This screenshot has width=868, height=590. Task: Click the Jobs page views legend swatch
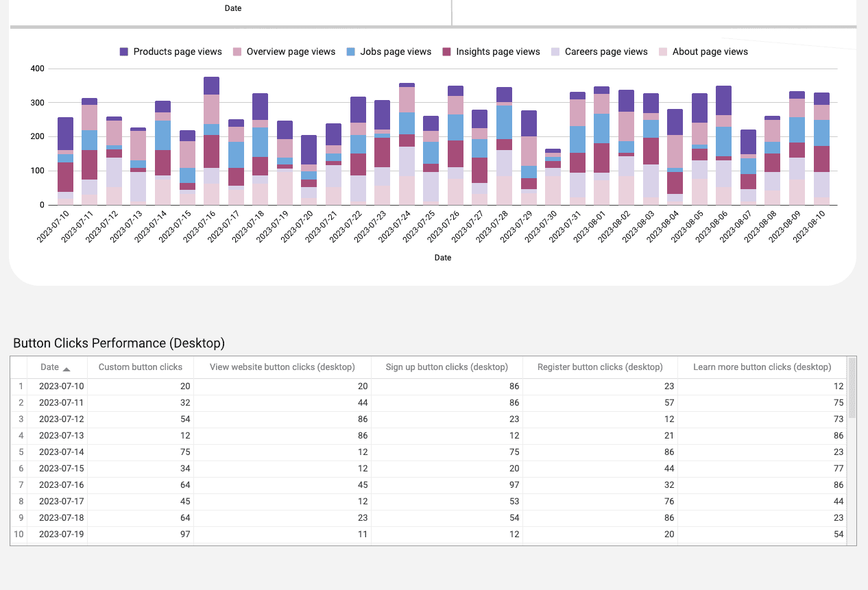pos(351,52)
